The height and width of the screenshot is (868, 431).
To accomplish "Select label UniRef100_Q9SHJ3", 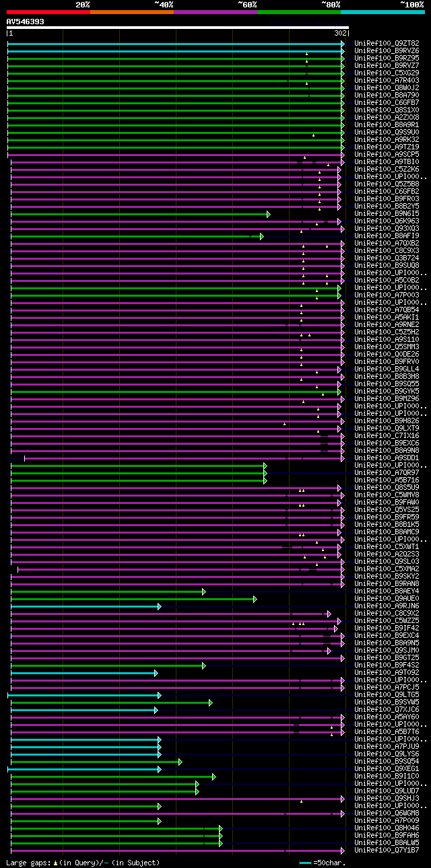I will pos(387,798).
